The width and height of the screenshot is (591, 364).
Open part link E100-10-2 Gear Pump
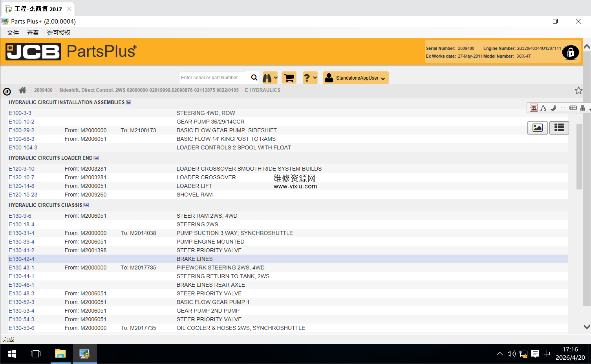pyautogui.click(x=22, y=122)
